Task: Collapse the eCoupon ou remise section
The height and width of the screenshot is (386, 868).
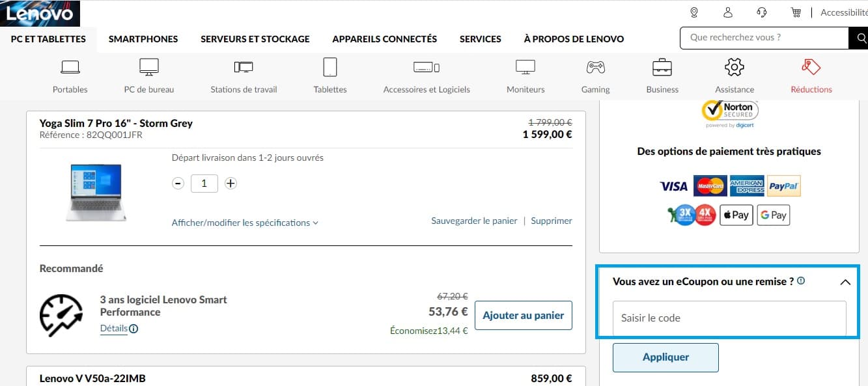Action: tap(845, 282)
